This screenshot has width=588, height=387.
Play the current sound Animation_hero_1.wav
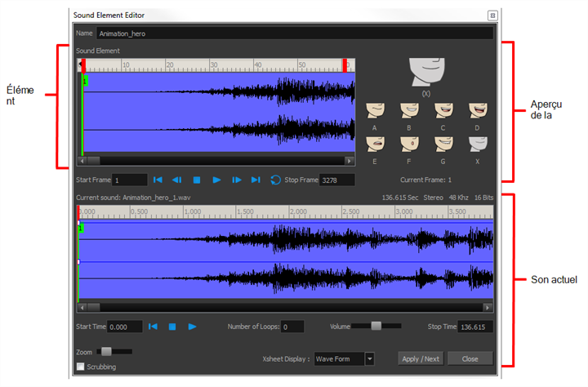click(192, 327)
